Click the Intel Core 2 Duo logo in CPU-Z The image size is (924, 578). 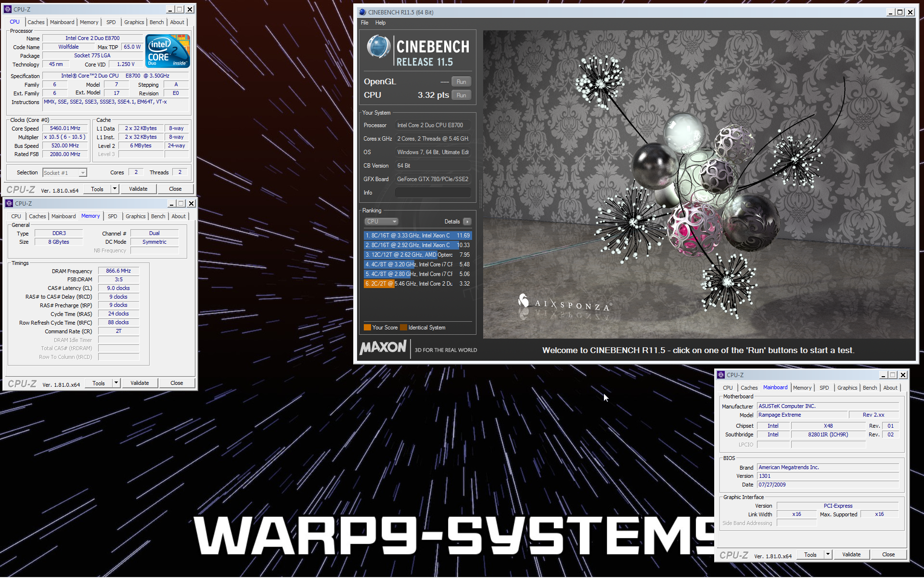[x=167, y=51]
